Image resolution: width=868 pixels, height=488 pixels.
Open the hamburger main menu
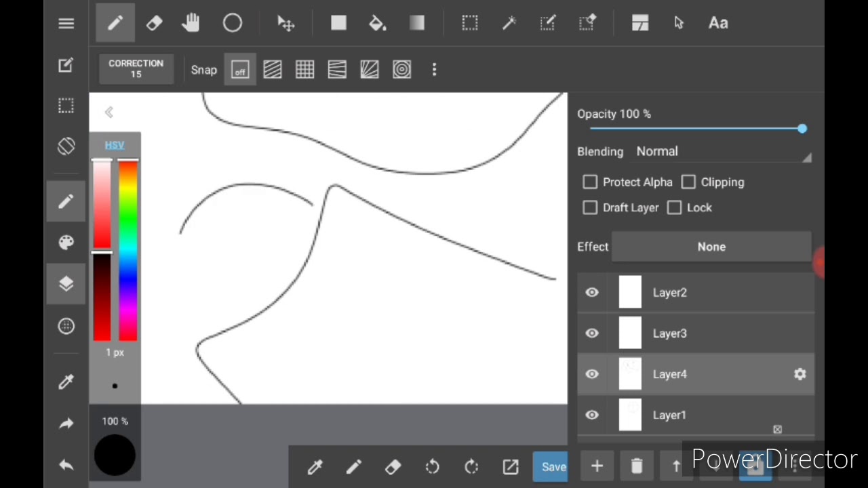coord(66,23)
